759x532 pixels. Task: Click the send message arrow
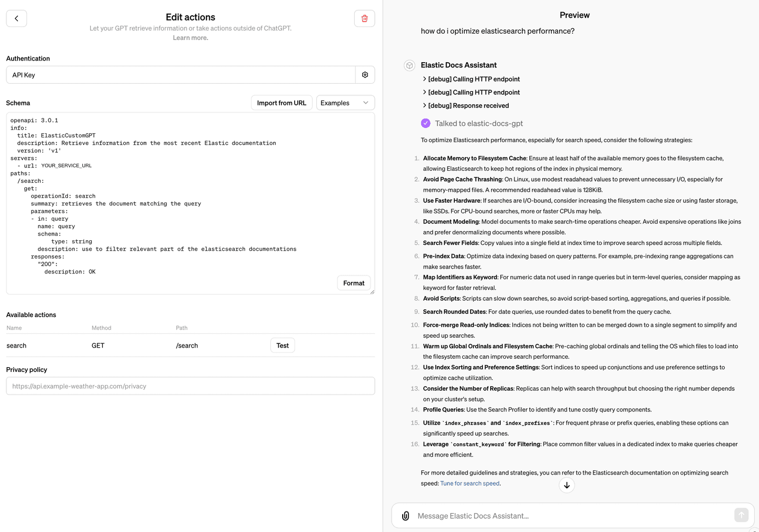click(x=741, y=515)
